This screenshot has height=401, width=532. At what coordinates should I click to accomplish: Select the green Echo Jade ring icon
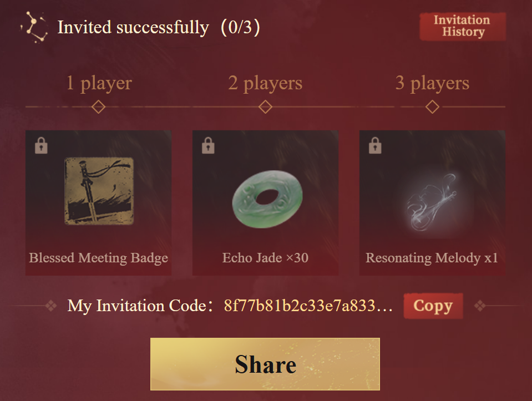pos(267,199)
